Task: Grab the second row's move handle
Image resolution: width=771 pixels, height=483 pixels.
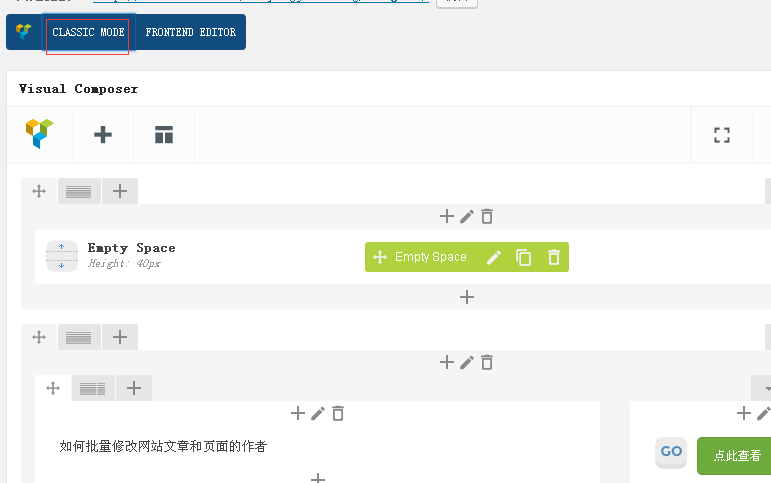Action: tap(39, 337)
